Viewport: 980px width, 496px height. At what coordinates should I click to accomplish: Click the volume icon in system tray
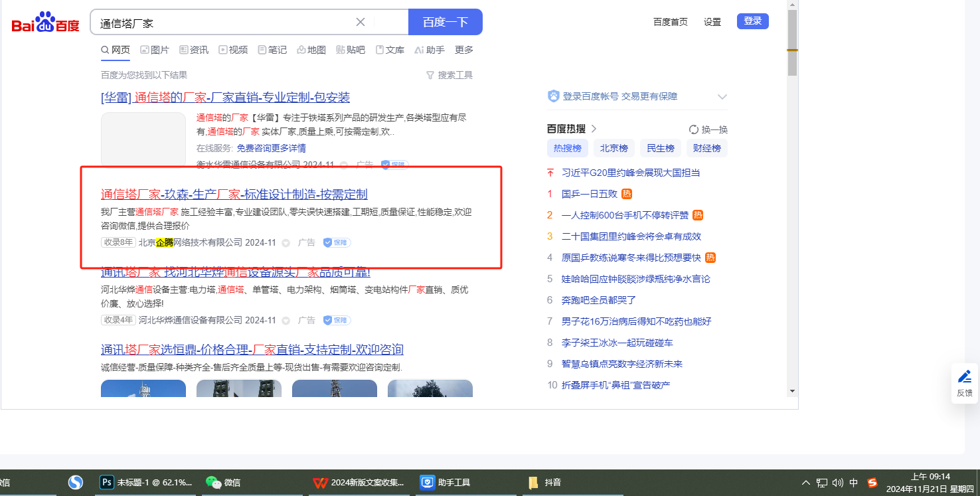click(x=838, y=483)
